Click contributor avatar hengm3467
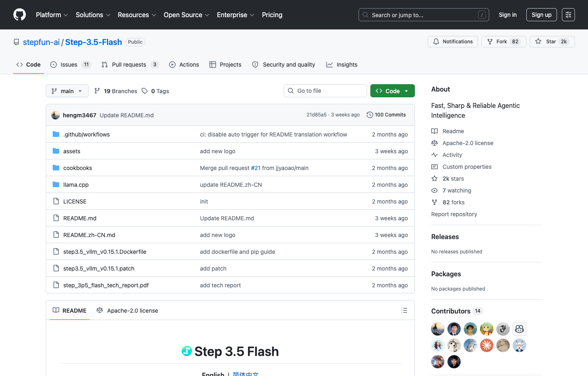Image resolution: width=588 pixels, height=376 pixels. (56, 115)
